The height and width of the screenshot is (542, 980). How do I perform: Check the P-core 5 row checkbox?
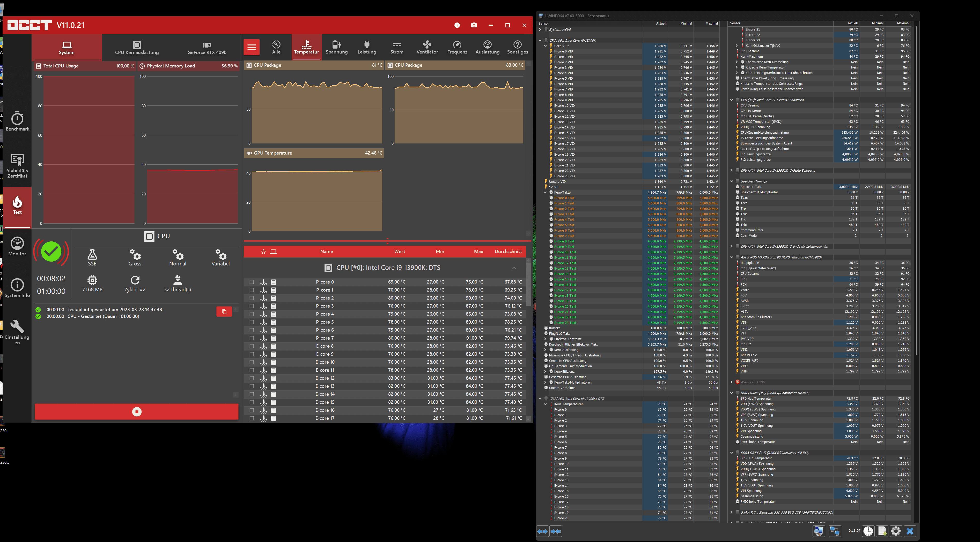[x=252, y=322]
